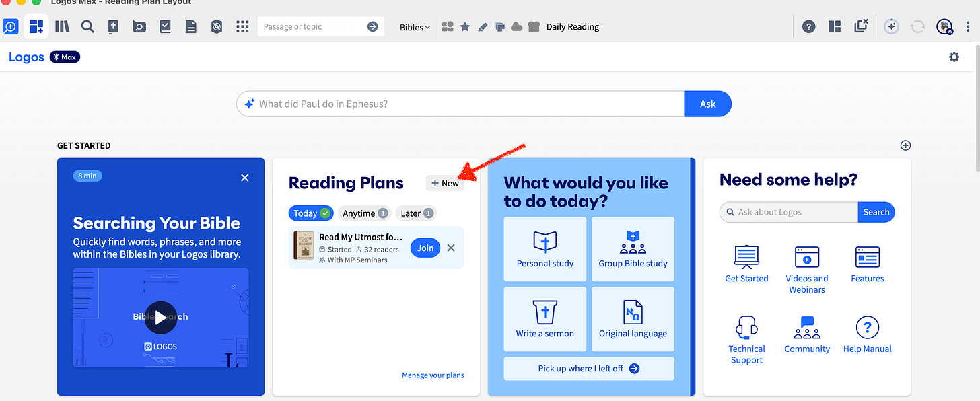The image size is (980, 401).
Task: Join the My Utmost reading plan
Action: click(425, 248)
